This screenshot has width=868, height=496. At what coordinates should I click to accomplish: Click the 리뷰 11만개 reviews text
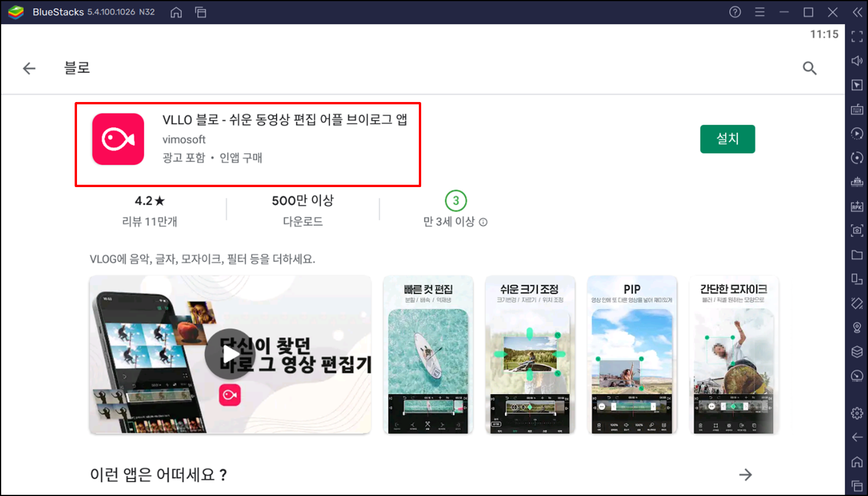pos(149,222)
